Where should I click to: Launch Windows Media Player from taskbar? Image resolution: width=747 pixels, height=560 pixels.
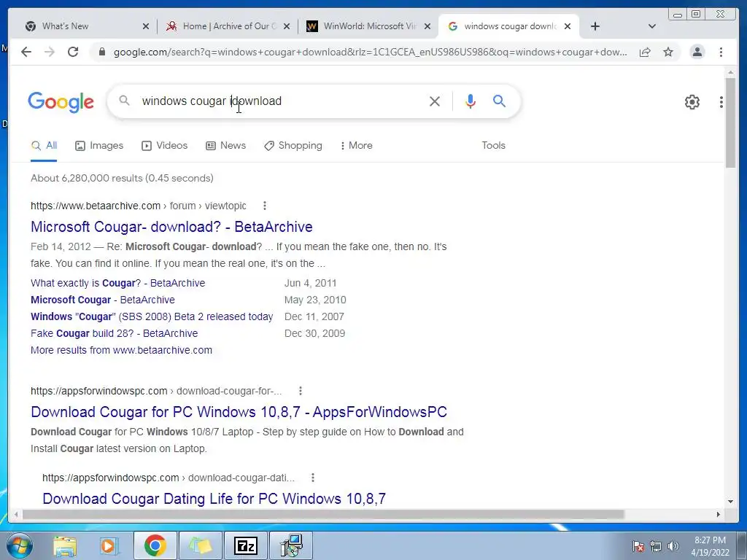pyautogui.click(x=108, y=545)
